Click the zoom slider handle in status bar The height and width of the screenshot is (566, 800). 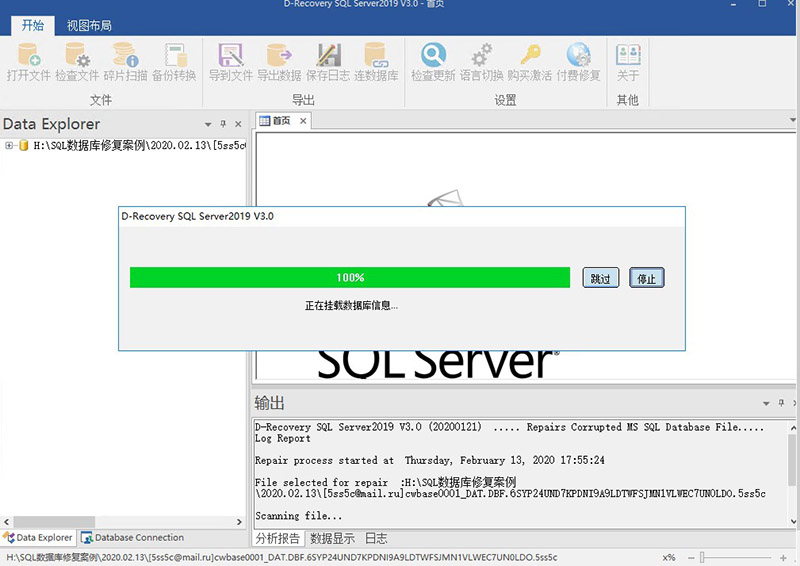(x=703, y=558)
